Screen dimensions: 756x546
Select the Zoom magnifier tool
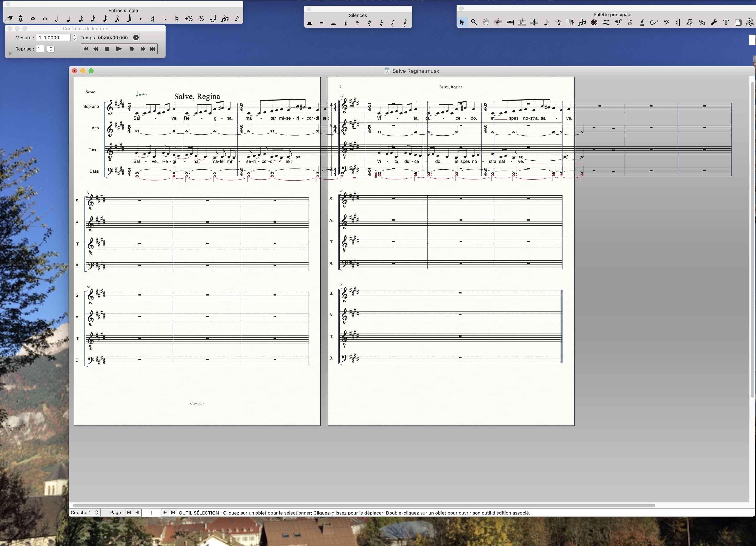474,22
